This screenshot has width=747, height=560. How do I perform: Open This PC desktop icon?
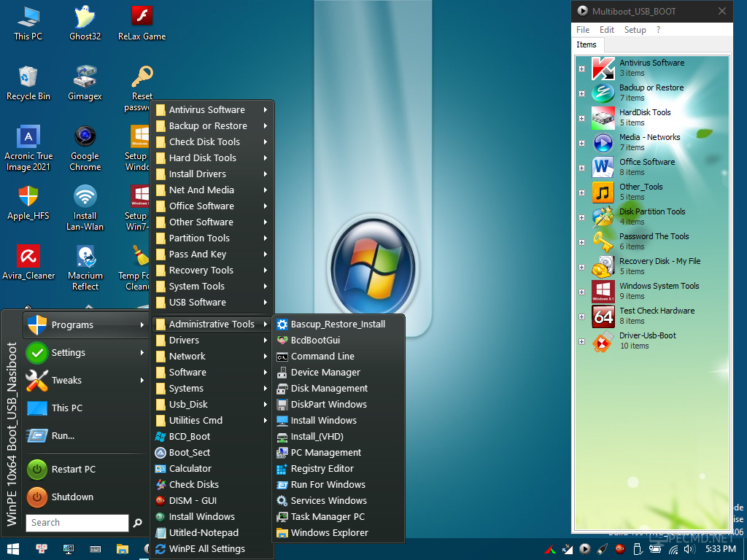[x=28, y=23]
